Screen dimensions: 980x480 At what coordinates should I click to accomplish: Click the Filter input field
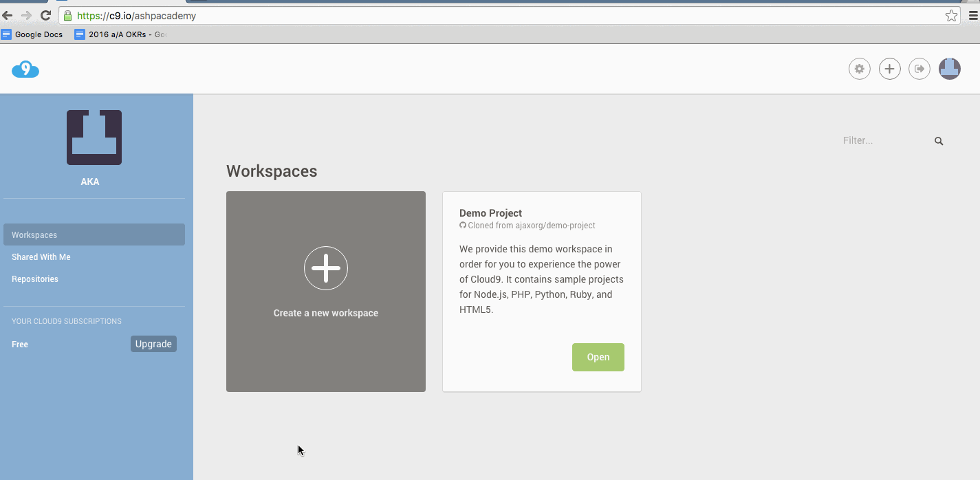click(x=884, y=140)
